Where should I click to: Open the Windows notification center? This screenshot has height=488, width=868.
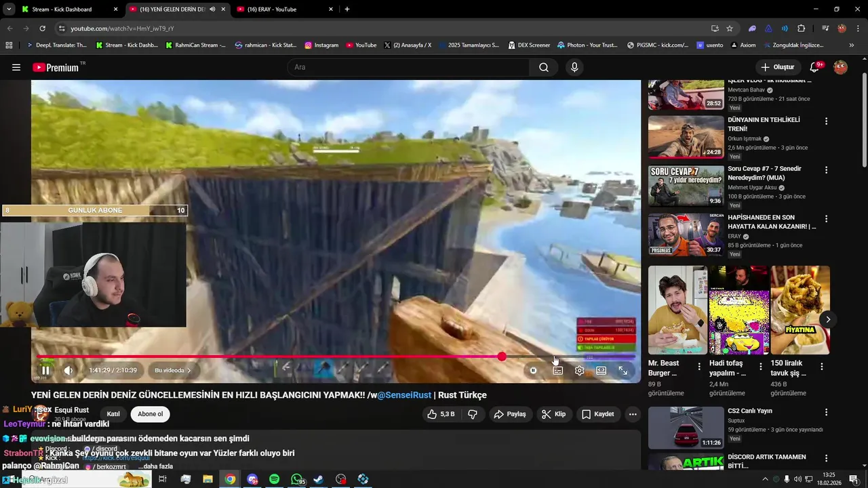coord(853,479)
